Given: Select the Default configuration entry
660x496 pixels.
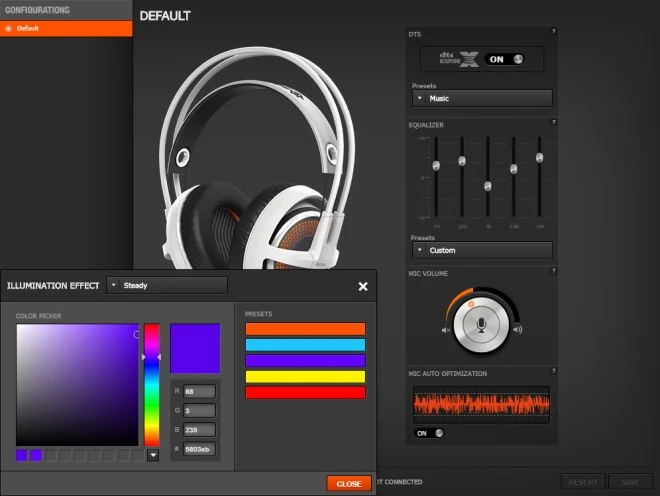Looking at the screenshot, I should point(66,28).
